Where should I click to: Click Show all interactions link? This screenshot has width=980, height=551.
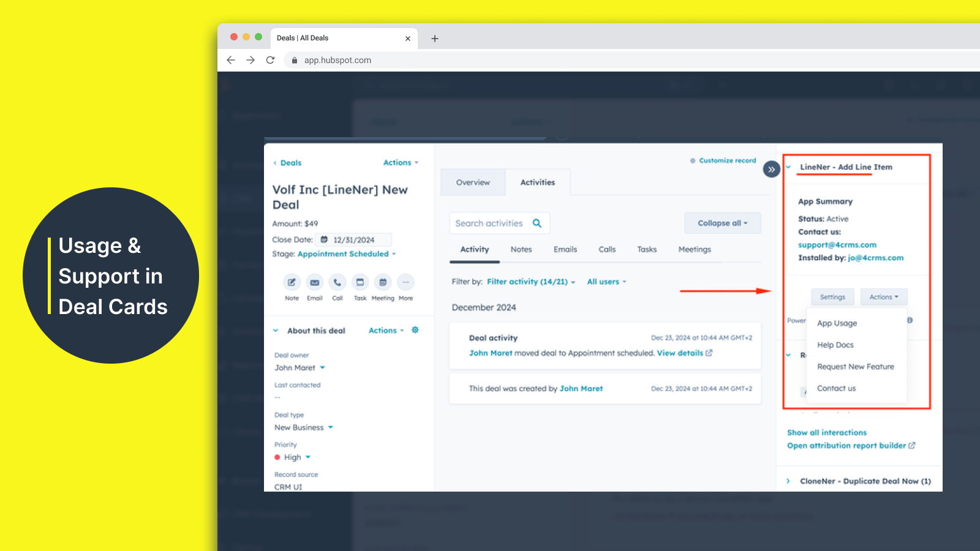(827, 433)
